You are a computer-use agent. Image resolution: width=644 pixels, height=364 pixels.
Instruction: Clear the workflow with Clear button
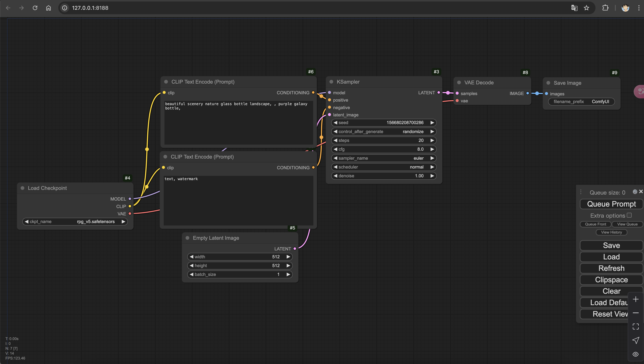pyautogui.click(x=611, y=291)
